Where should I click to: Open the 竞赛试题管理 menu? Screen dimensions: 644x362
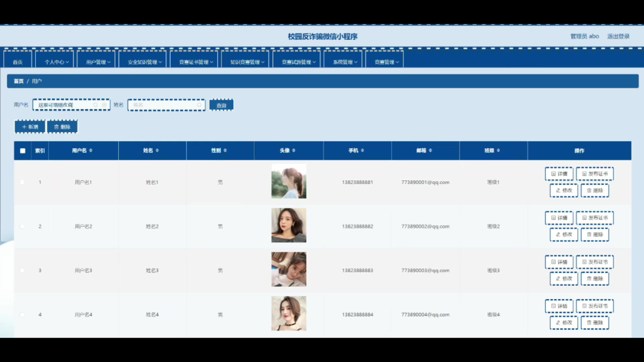[x=299, y=62]
